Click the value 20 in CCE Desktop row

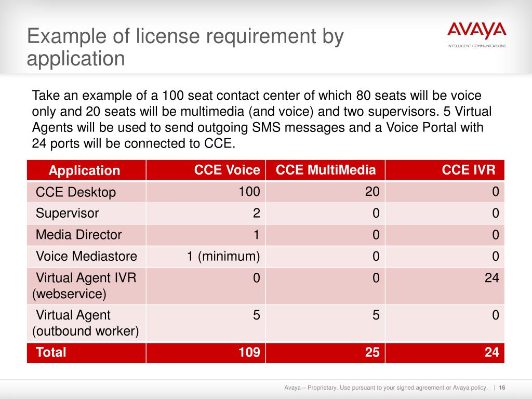tap(372, 192)
